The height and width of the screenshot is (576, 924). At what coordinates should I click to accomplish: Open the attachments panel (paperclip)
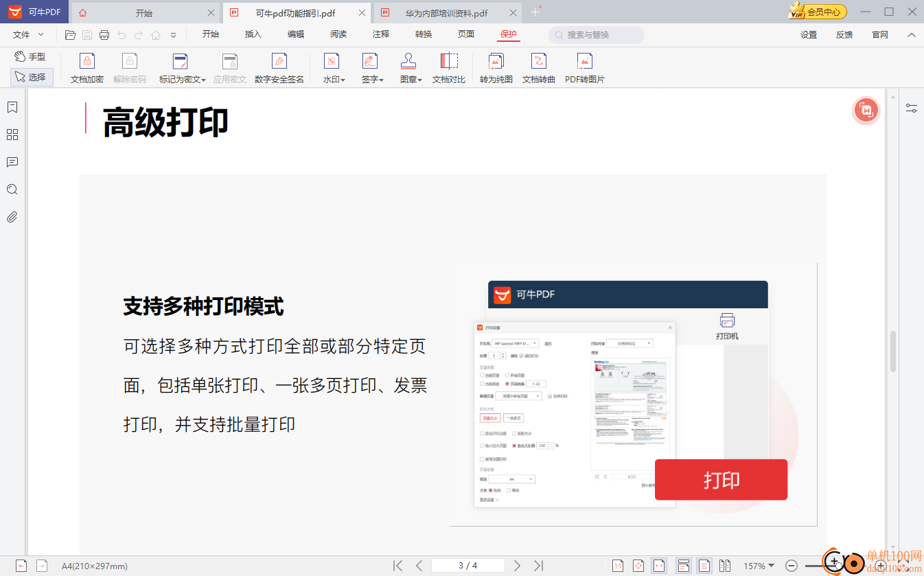coord(12,217)
